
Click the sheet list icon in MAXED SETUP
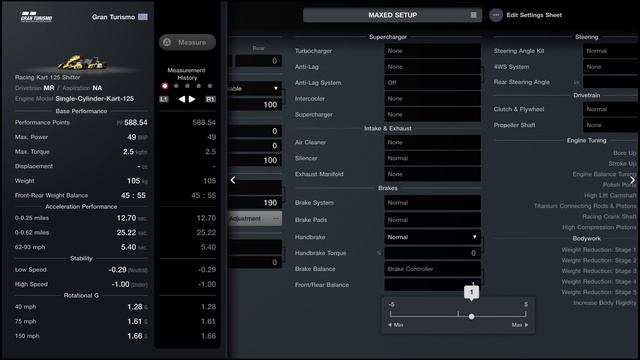[473, 15]
